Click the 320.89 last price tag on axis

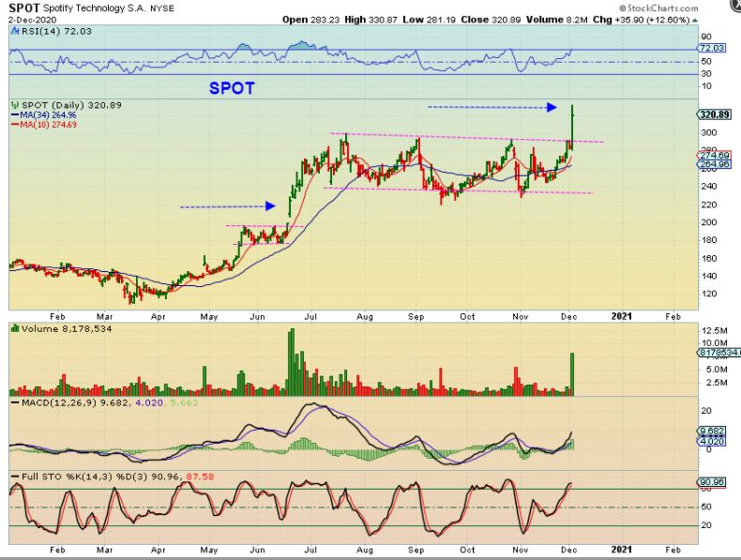tap(715, 114)
